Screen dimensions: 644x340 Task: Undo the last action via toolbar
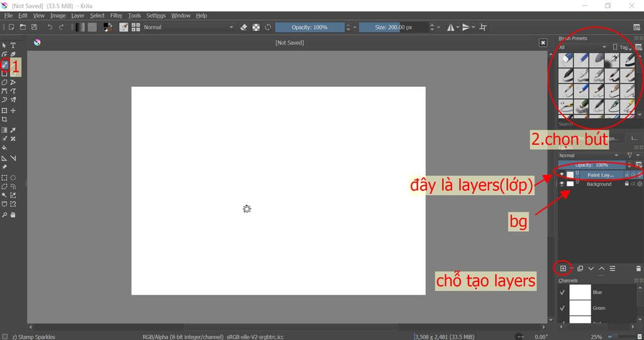[x=50, y=27]
